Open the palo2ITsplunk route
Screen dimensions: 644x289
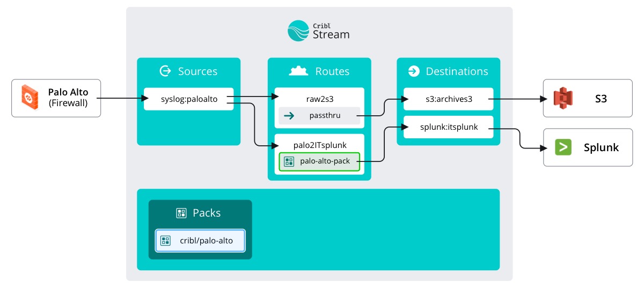[319, 145]
